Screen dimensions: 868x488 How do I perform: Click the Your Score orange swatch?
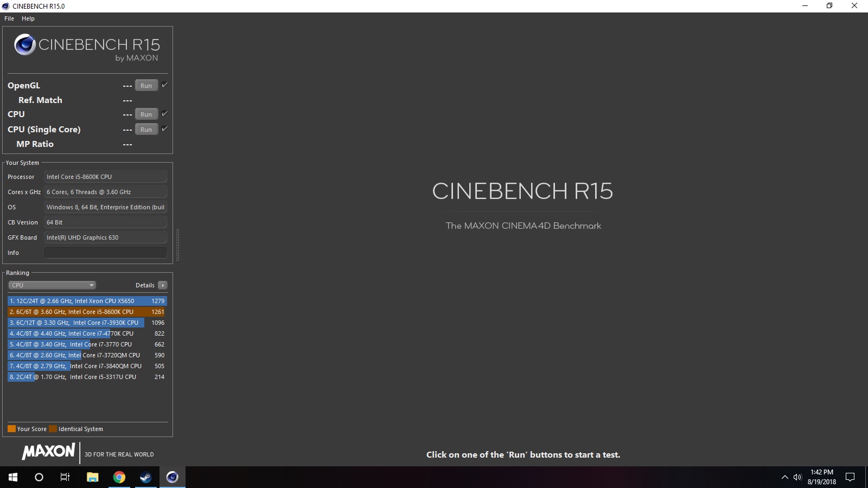[x=11, y=429]
